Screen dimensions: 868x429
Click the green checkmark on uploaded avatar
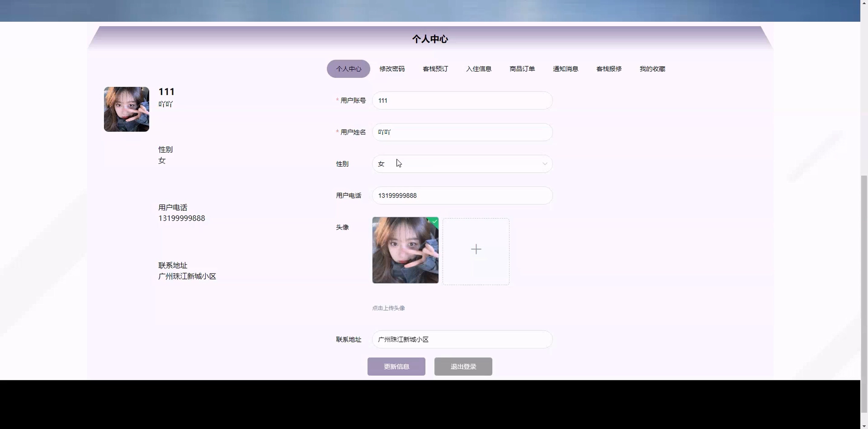click(x=435, y=221)
